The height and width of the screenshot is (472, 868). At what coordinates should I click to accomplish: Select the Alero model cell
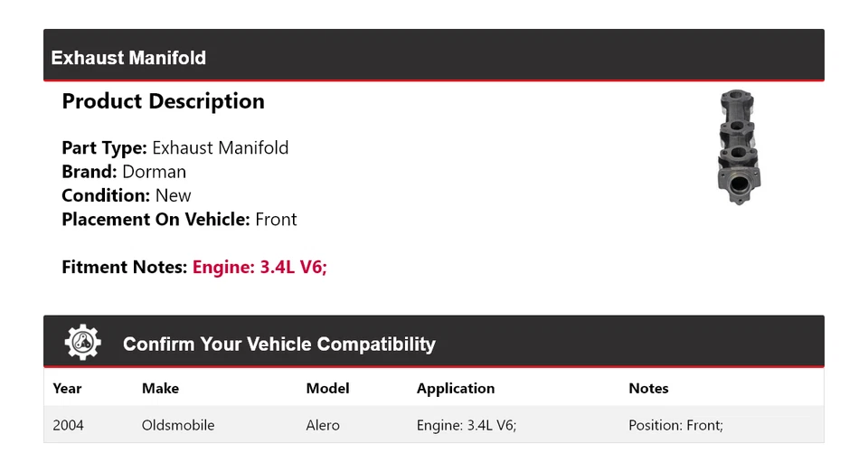[x=323, y=424]
